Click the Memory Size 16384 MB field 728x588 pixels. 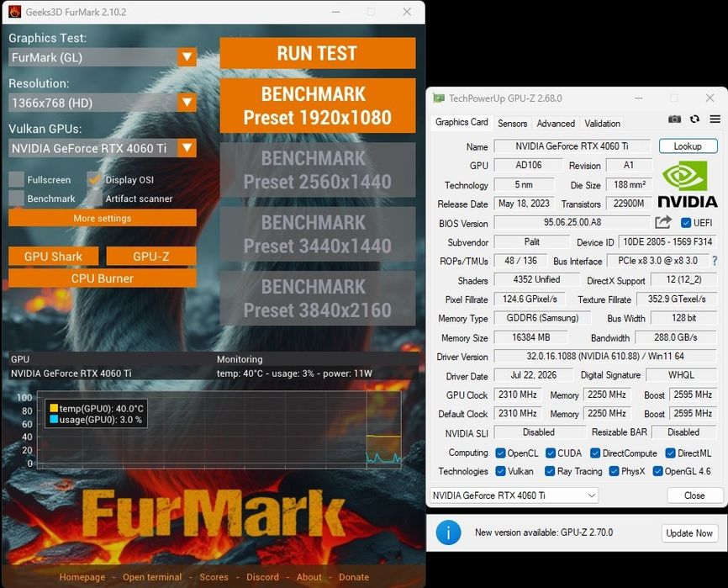pyautogui.click(x=530, y=337)
